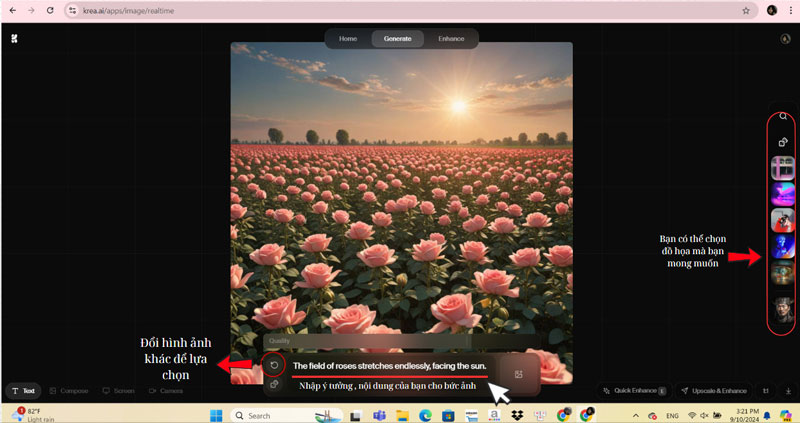The image size is (800, 423).
Task: Select Screen input mode
Action: 118,391
